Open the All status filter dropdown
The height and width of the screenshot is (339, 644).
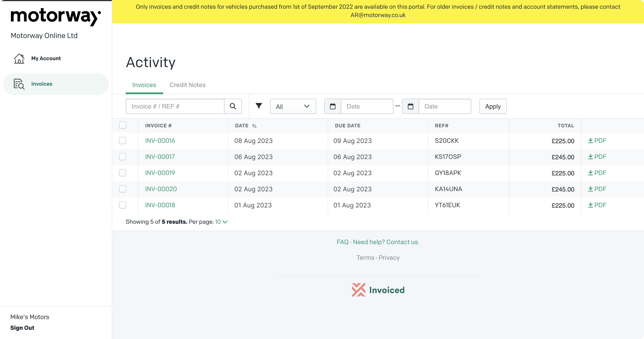(x=293, y=107)
